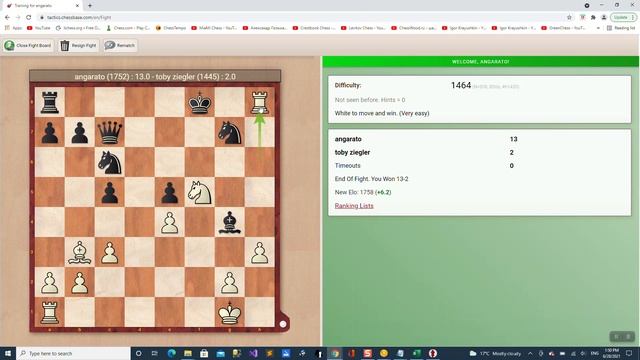
Task: Open the notification center icon
Action: (x=629, y=353)
